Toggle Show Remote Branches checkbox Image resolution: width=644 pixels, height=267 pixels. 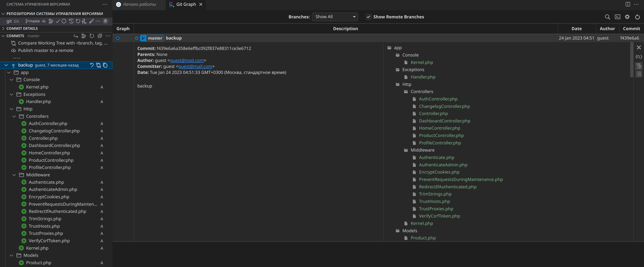click(x=368, y=17)
